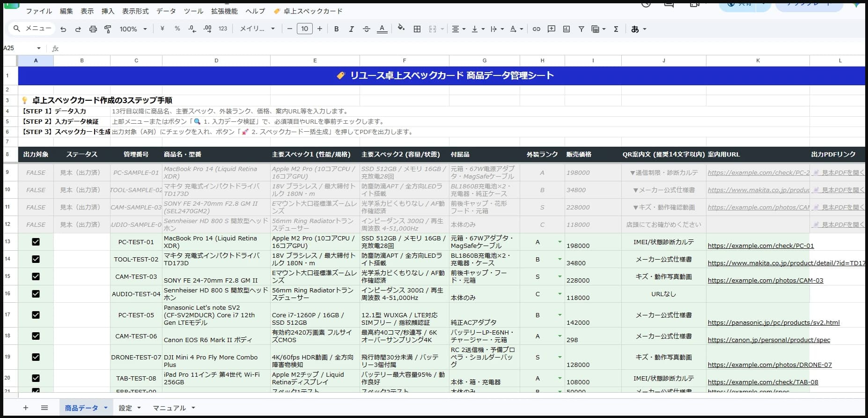Toggle the AUDIO-TEST-04 row checkbox
868x418 pixels.
pyautogui.click(x=36, y=294)
